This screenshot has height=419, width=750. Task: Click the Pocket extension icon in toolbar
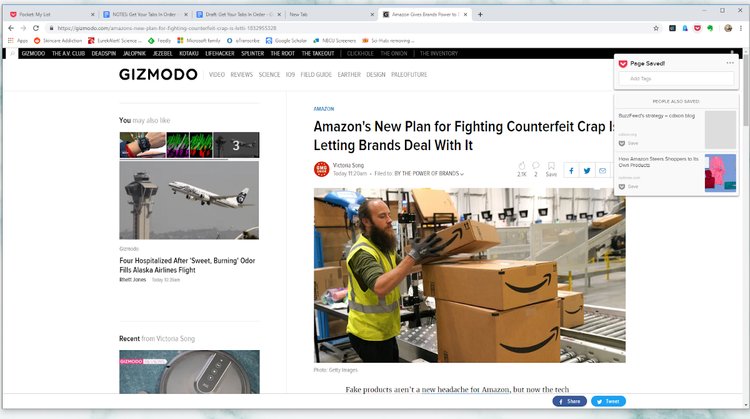coord(697,28)
